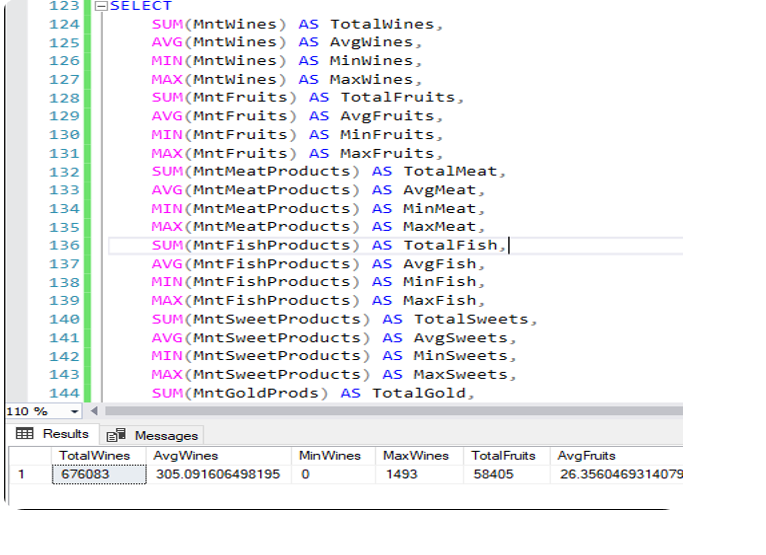Place cursor on AVG(MntMeatProducts) AS AvgMeat line

coord(318,190)
